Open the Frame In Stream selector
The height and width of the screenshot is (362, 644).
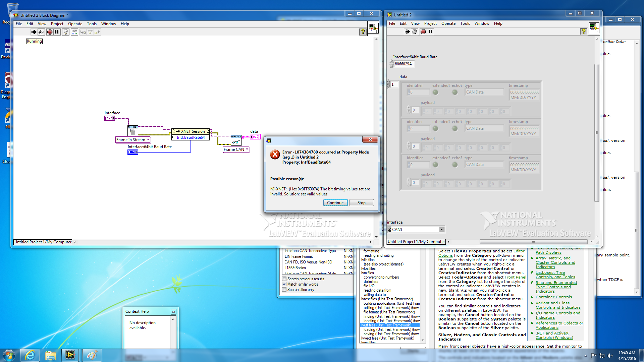pos(133,140)
